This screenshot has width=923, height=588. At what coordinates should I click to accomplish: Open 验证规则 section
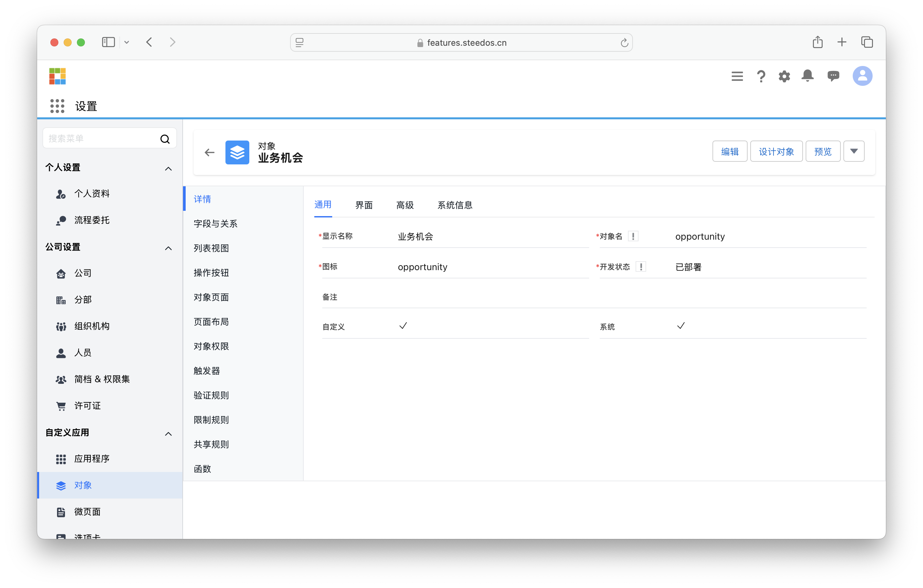tap(243, 395)
